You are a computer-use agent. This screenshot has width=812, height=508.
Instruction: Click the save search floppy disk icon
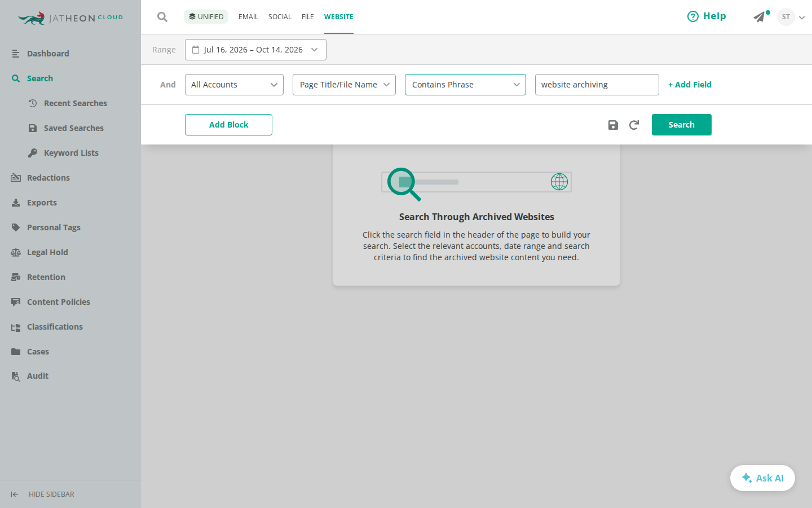[x=613, y=125]
